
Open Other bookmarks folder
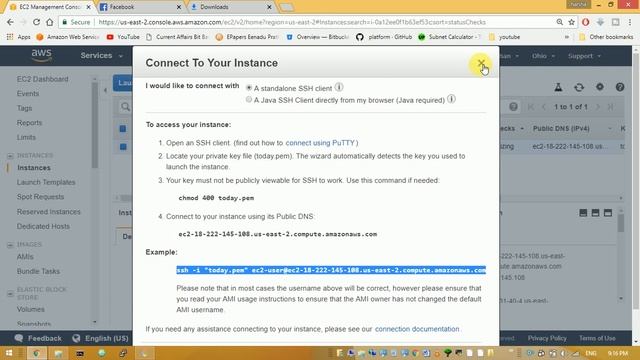click(x=606, y=37)
